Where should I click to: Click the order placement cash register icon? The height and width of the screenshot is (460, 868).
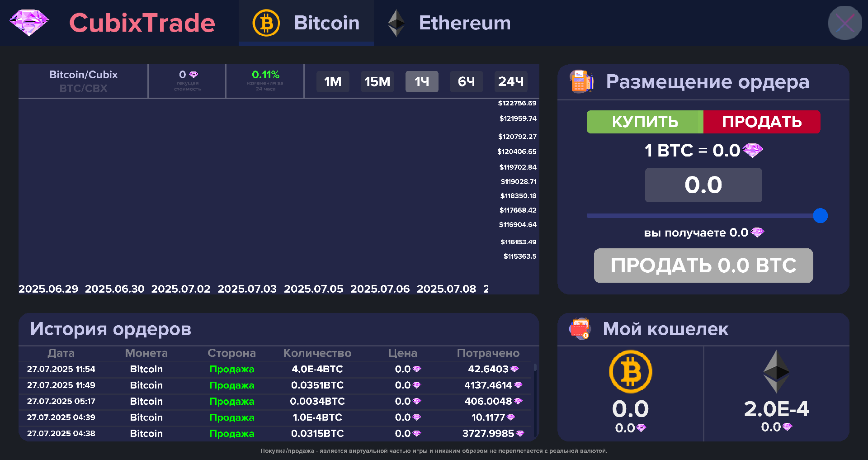pos(581,81)
